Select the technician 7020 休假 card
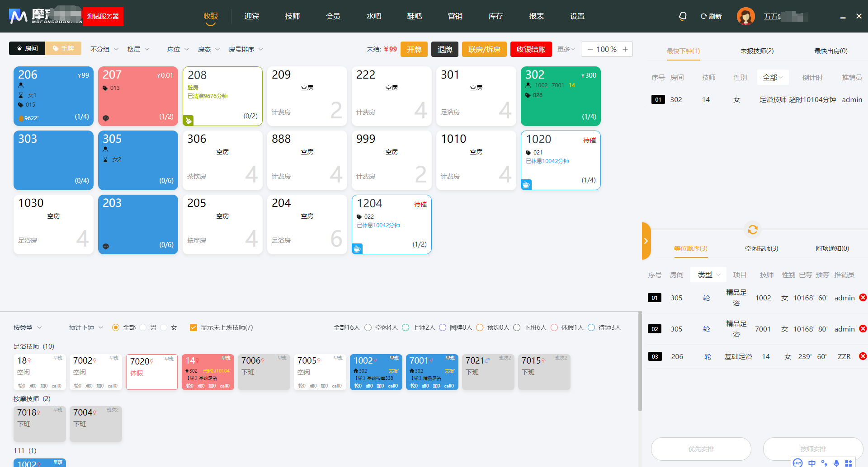 point(152,372)
